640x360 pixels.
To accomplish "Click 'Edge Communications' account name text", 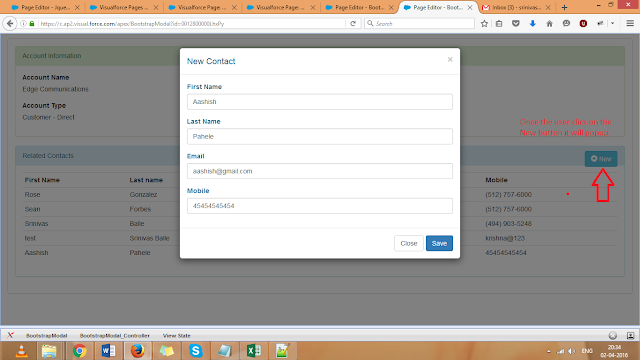I will (55, 89).
